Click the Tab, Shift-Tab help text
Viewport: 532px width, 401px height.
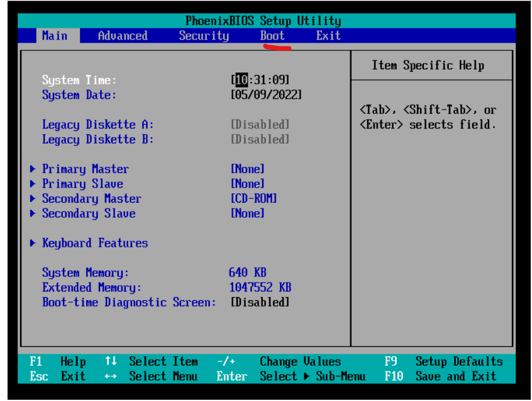428,117
